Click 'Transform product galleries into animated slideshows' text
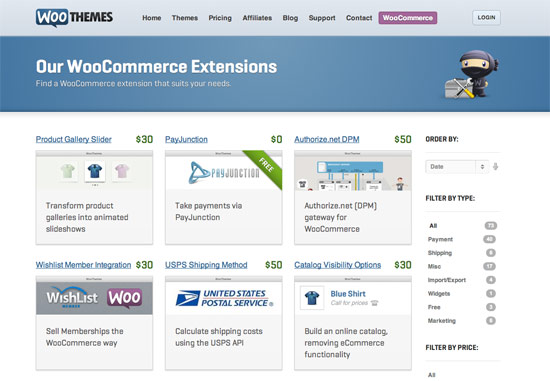Image resolution: width=550 pixels, height=381 pixels. (x=87, y=217)
